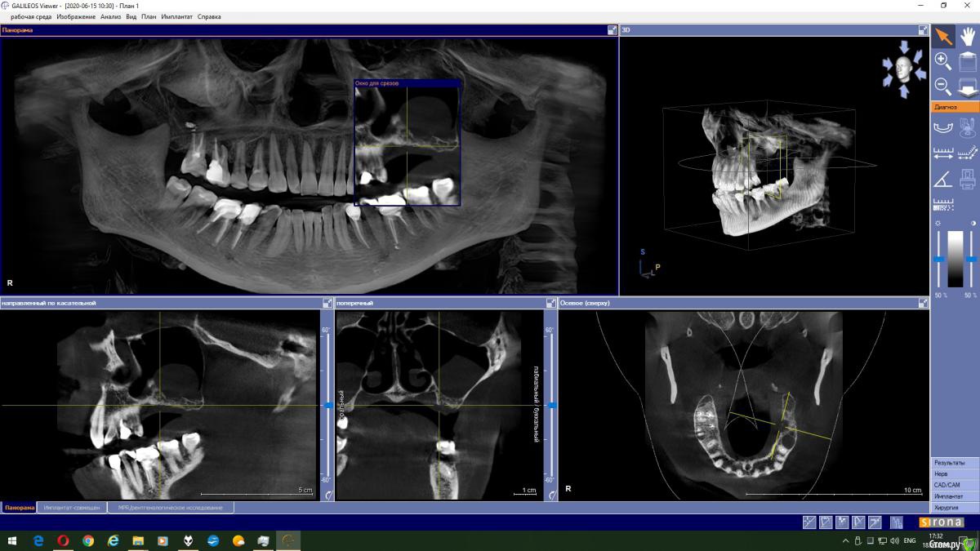The width and height of the screenshot is (980, 551).
Task: Click the brightness slider handle
Action: (x=939, y=259)
